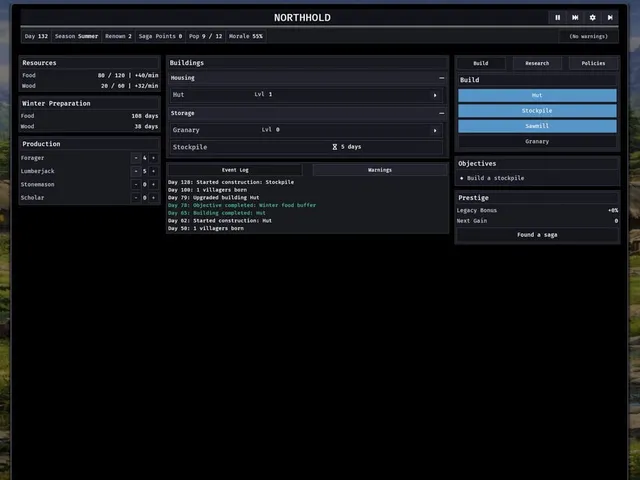Image resolution: width=640 pixels, height=480 pixels.
Task: Open the Warnings tab
Action: click(380, 170)
